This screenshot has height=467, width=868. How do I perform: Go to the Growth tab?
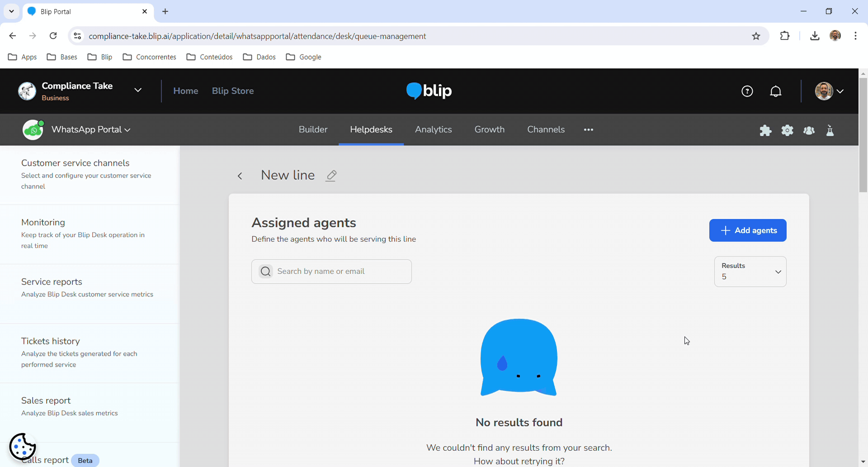tap(490, 129)
